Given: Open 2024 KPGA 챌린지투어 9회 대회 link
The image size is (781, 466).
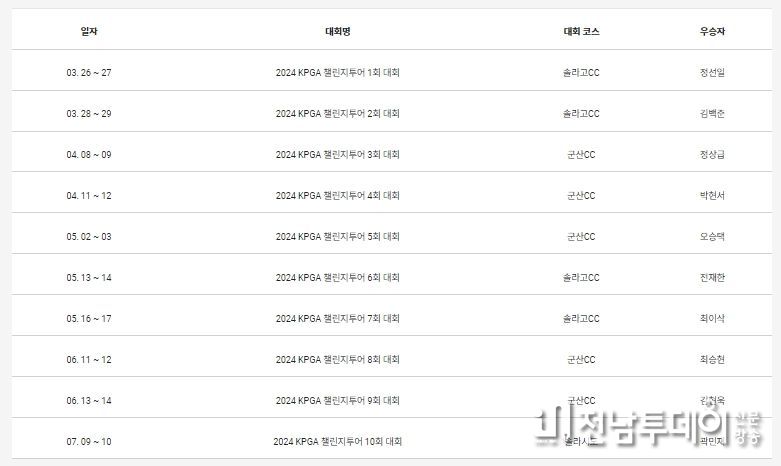Looking at the screenshot, I should 338,401.
